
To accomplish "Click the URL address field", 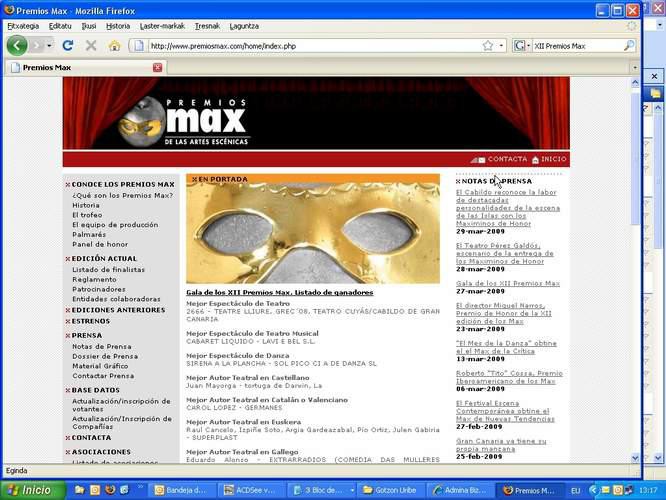I will tap(313, 45).
